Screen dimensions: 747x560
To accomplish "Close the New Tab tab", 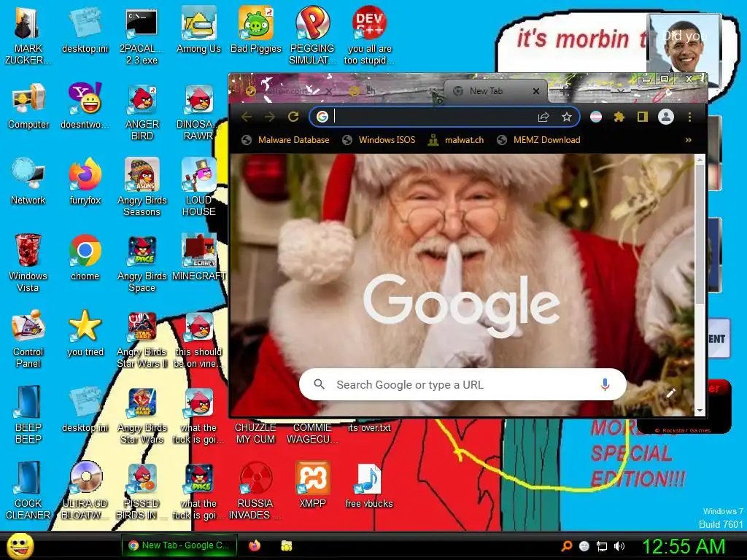I will coord(536,91).
